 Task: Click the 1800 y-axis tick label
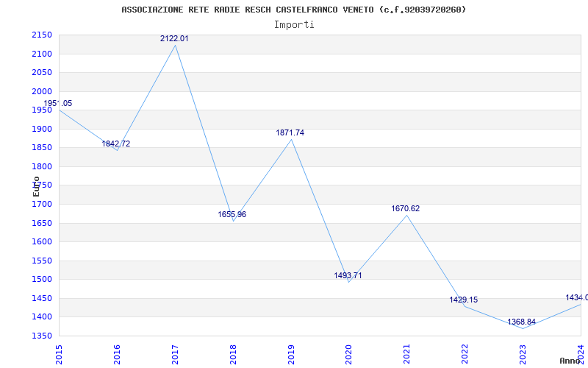[42, 166]
